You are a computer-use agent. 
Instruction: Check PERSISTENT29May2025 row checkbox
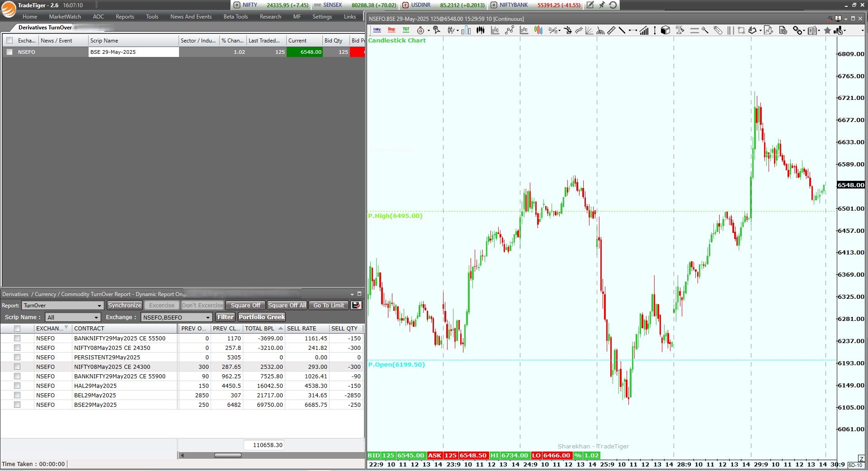point(17,357)
